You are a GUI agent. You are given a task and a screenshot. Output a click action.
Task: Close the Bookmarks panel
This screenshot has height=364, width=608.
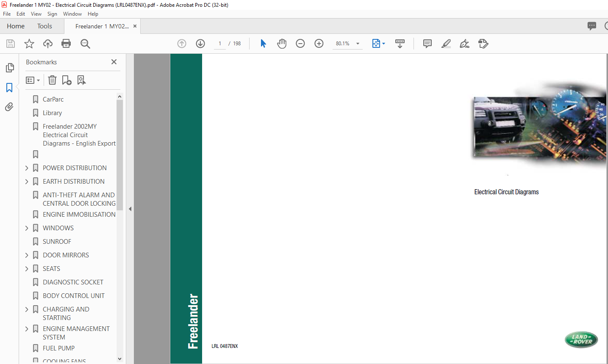[x=114, y=62]
